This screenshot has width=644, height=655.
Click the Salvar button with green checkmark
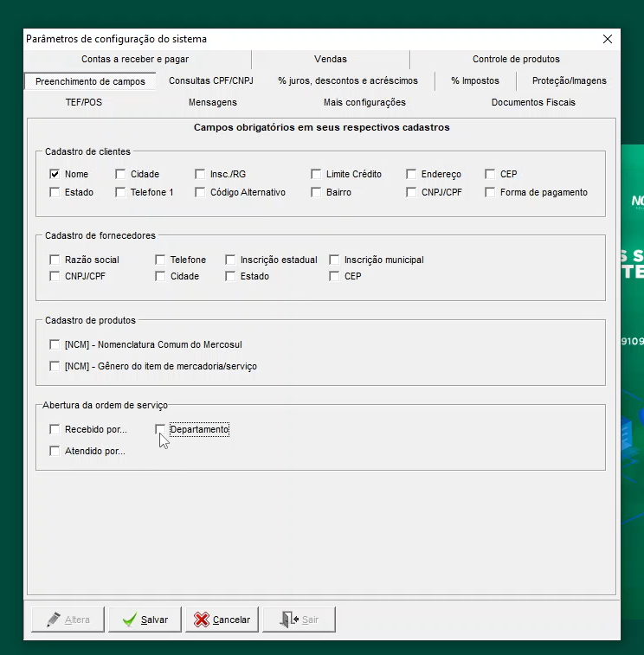point(145,620)
